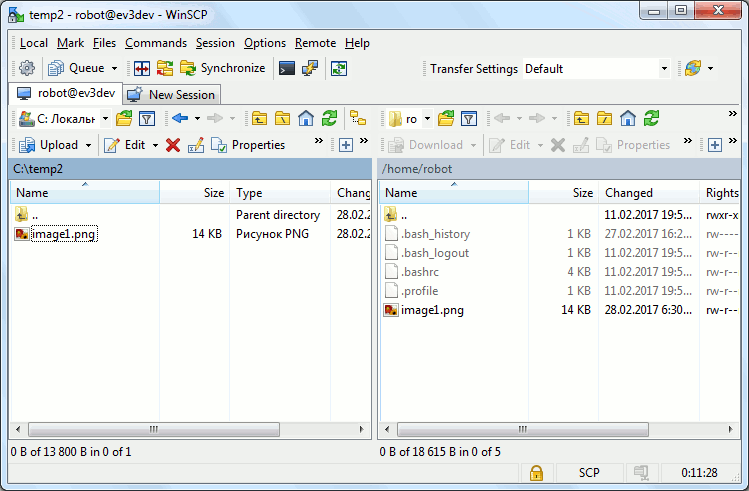The height and width of the screenshot is (491, 749).
Task: Click the local panel filter icon
Action: [147, 118]
